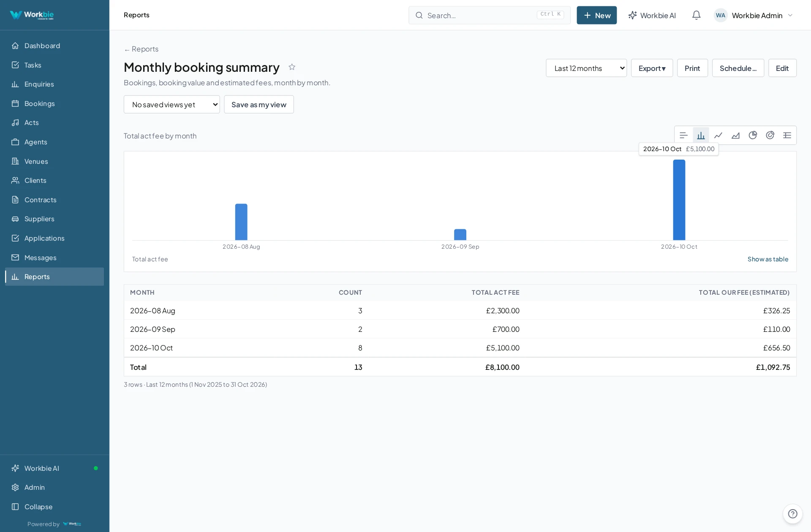811x532 pixels.
Task: Click Show as table link
Action: click(768, 259)
